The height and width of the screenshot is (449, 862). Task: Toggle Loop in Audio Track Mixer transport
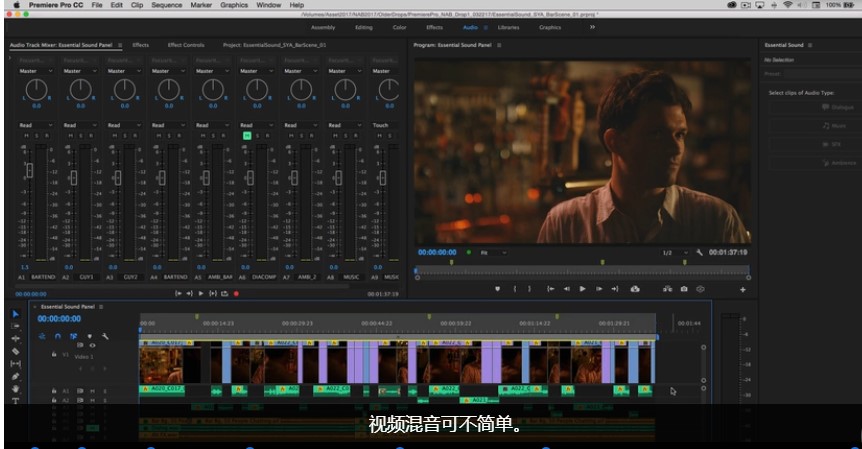pos(224,293)
